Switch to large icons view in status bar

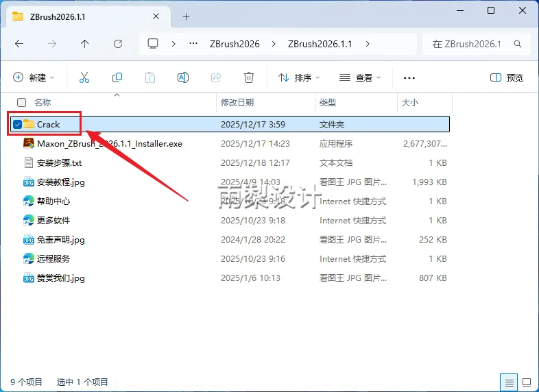[527, 382]
